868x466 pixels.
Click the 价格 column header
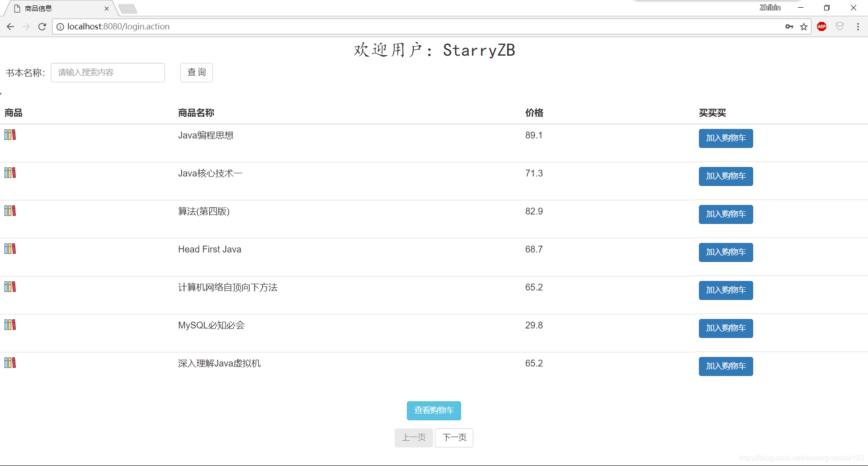534,113
